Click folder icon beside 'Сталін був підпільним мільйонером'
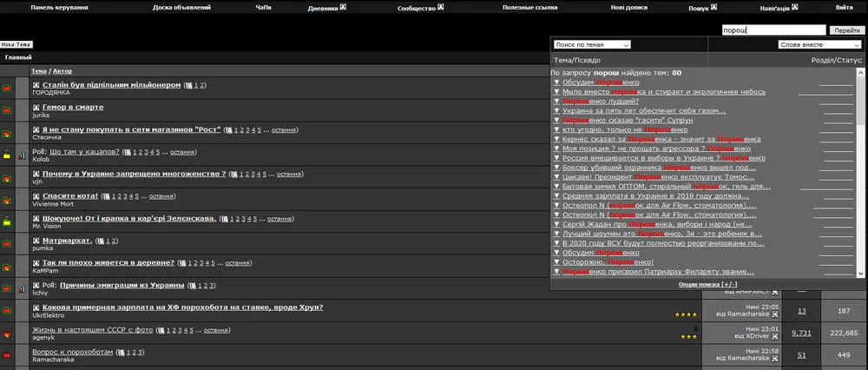Image resolution: width=868 pixels, height=370 pixels. [x=7, y=89]
